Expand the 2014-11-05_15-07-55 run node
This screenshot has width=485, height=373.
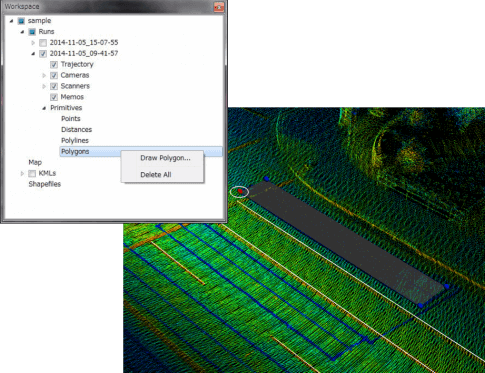[x=33, y=43]
